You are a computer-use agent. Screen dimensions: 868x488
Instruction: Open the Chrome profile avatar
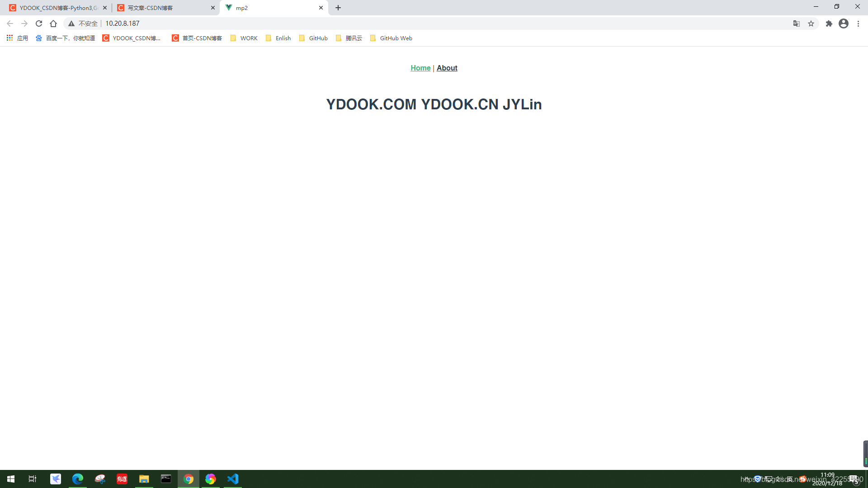844,23
